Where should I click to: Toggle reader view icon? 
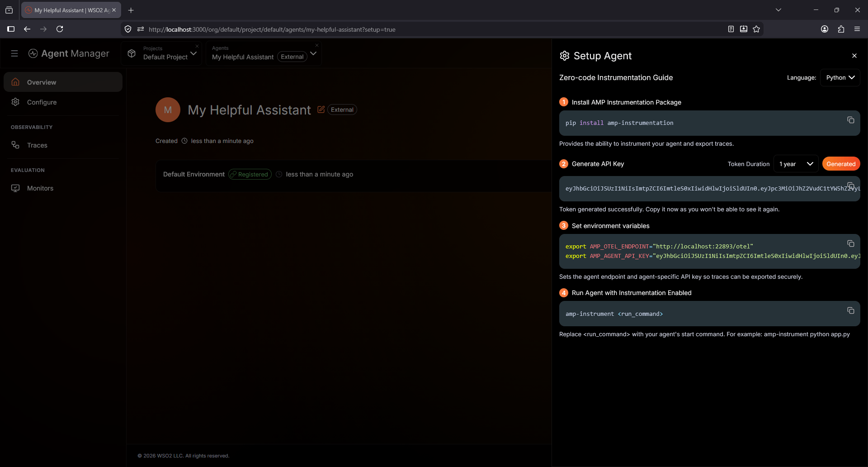click(x=731, y=29)
